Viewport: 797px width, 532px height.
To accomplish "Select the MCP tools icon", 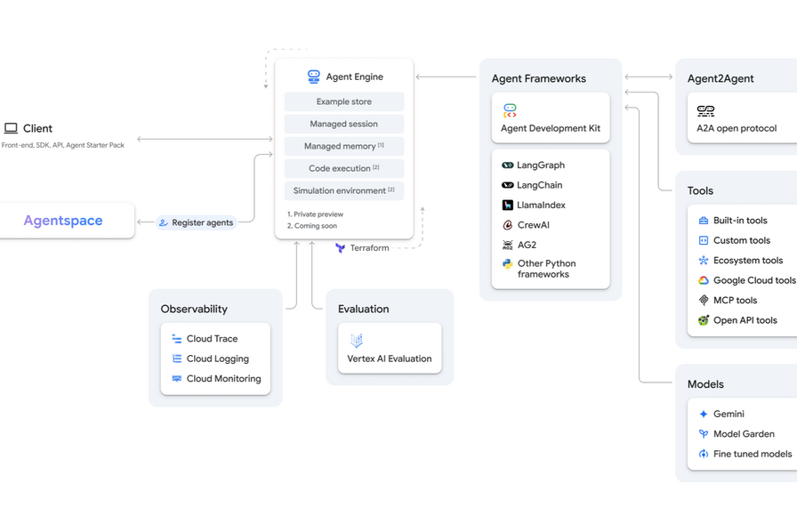I will click(x=702, y=300).
